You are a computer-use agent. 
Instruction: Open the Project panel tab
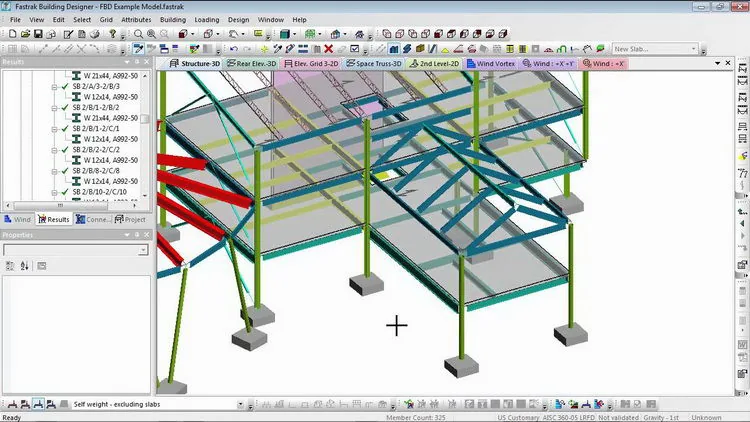[130, 219]
